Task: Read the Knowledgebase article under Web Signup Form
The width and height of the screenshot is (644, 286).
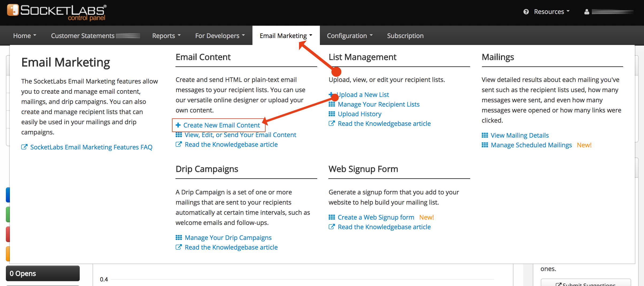Action: click(384, 227)
